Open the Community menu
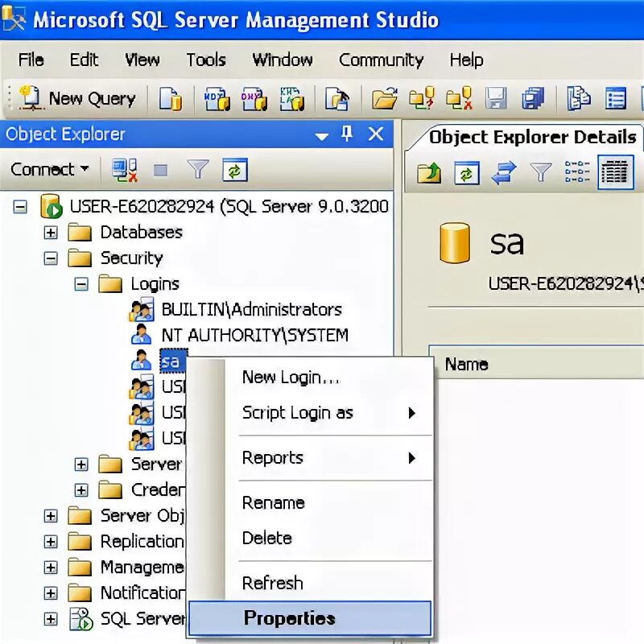This screenshot has height=644, width=644. [x=381, y=61]
